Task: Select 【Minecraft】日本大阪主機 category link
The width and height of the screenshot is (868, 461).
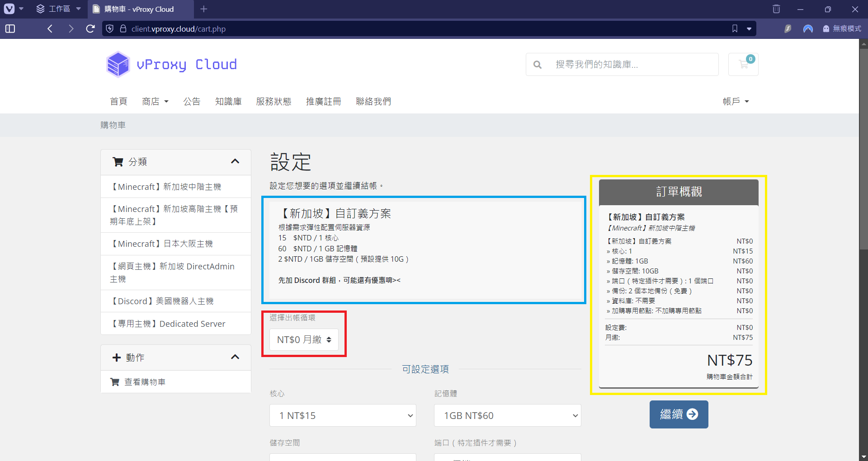Action: pyautogui.click(x=161, y=244)
